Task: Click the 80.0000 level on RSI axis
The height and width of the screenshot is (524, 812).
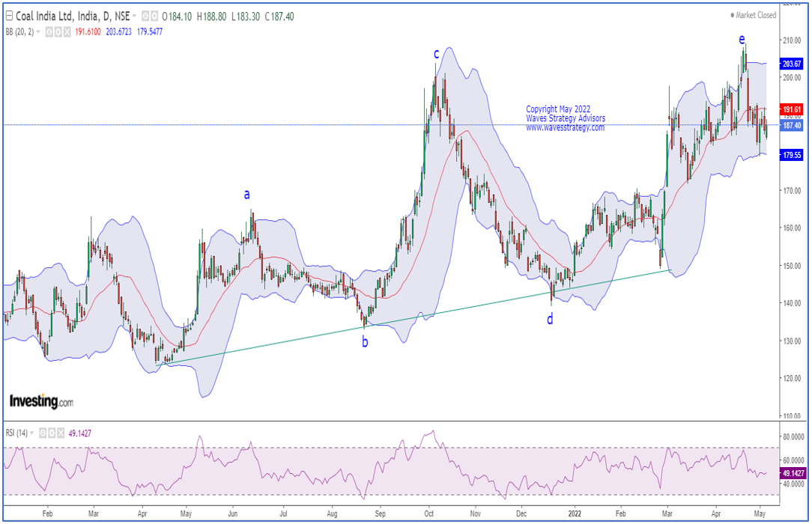Action: click(x=793, y=437)
